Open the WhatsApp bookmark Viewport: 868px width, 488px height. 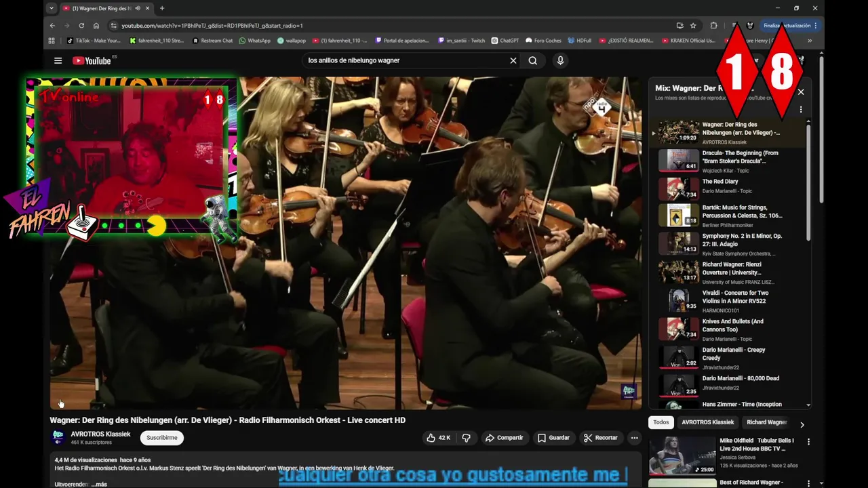[x=255, y=41]
